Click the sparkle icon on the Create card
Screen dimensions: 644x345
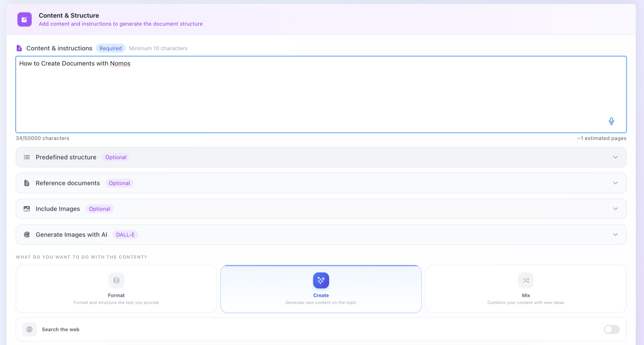click(x=321, y=281)
